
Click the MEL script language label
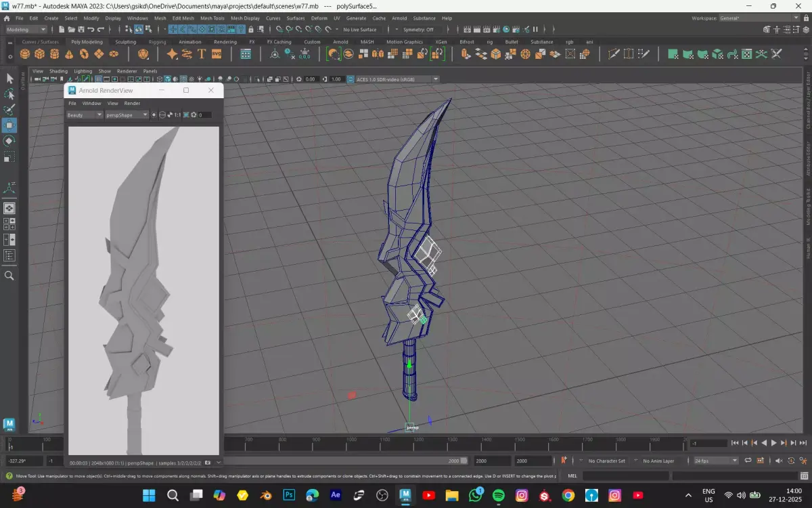(572, 475)
